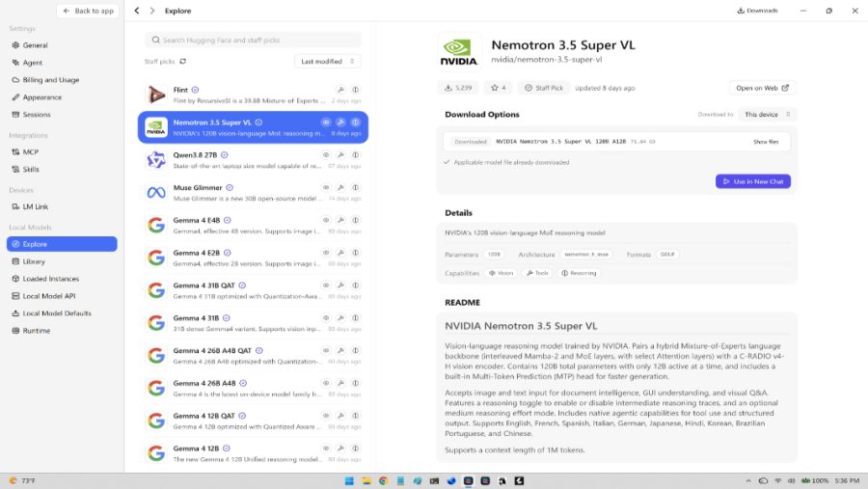Click the nemotron_h_moe architecture tag
This screenshot has height=489, width=868.
click(586, 255)
